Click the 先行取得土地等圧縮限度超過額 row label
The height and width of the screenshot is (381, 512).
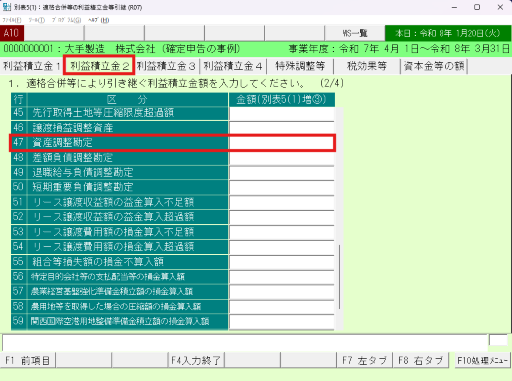[x=103, y=113]
